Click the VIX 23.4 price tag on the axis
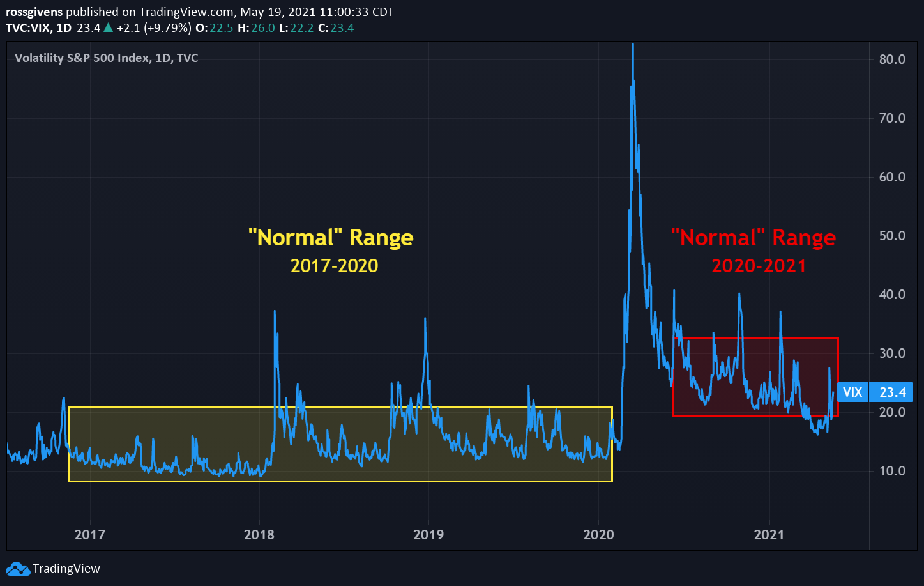 pyautogui.click(x=875, y=392)
